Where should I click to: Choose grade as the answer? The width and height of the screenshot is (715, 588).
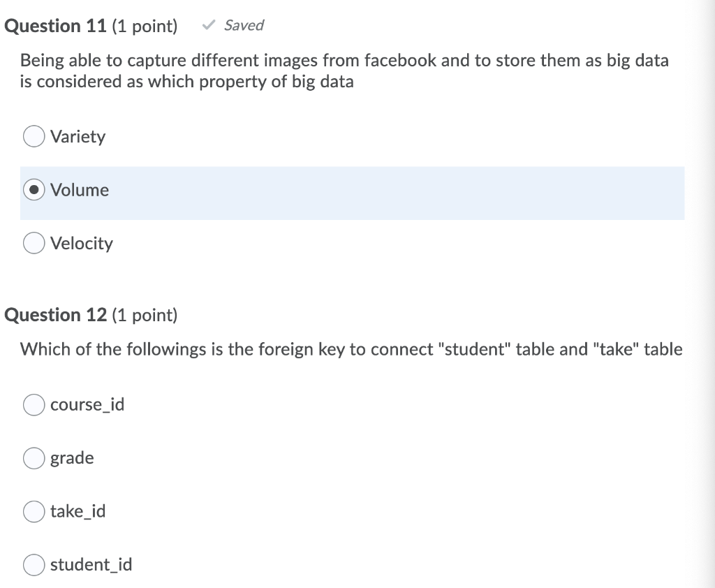click(34, 458)
